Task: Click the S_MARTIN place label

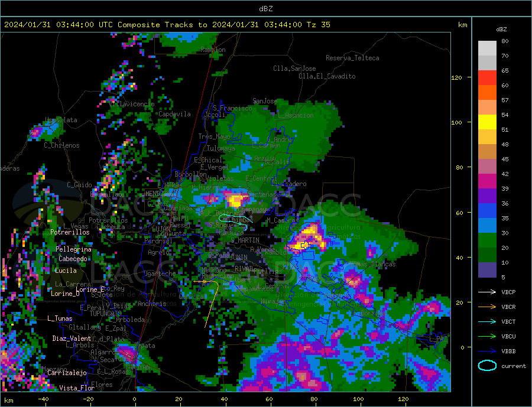Action: pyautogui.click(x=245, y=240)
